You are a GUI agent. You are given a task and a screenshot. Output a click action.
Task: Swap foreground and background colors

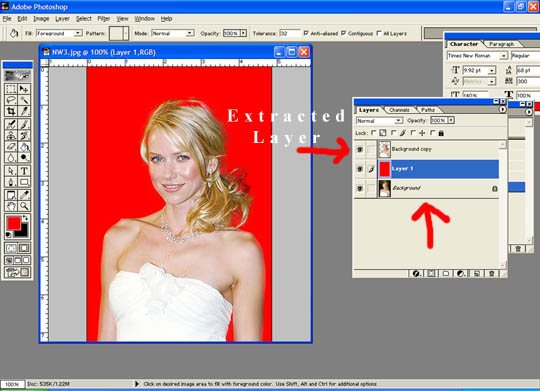[25, 218]
